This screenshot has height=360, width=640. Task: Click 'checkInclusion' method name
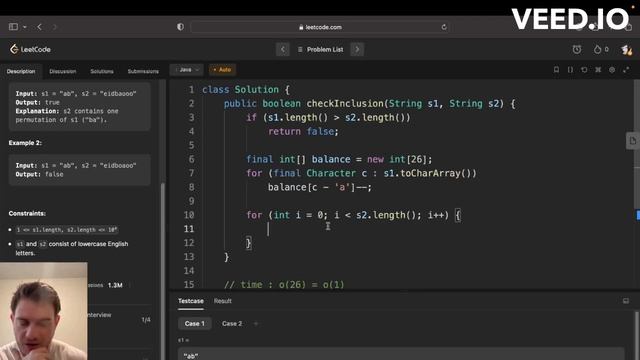[344, 104]
